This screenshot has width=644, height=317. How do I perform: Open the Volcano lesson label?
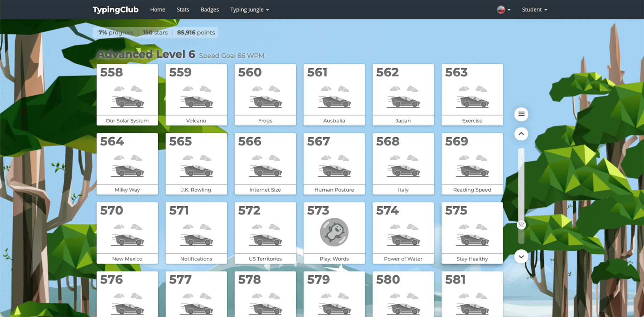click(196, 121)
